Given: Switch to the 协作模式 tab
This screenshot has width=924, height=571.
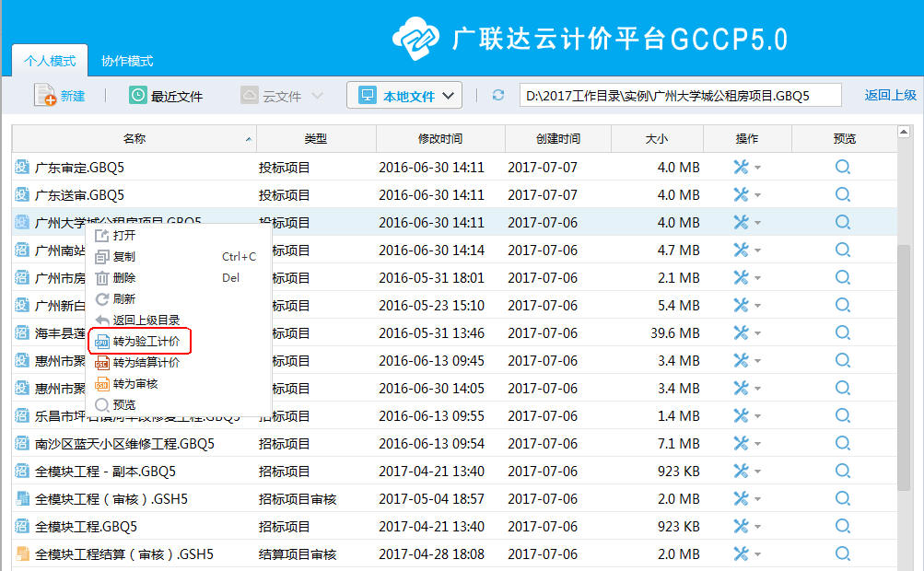Looking at the screenshot, I should coord(127,61).
